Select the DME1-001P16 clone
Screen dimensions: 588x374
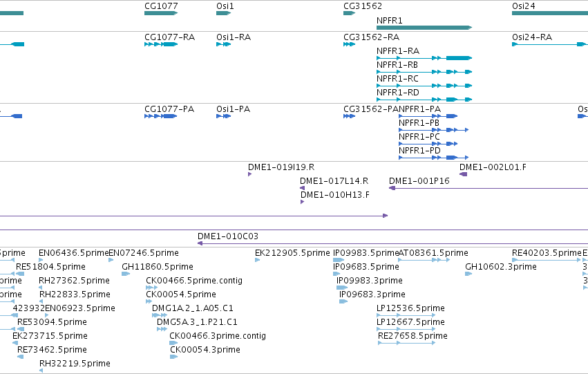[x=489, y=188]
